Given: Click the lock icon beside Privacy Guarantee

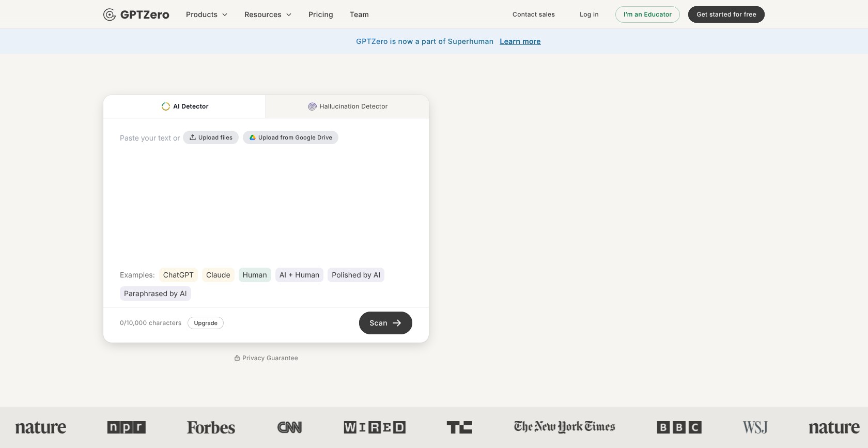Looking at the screenshot, I should coord(237,358).
